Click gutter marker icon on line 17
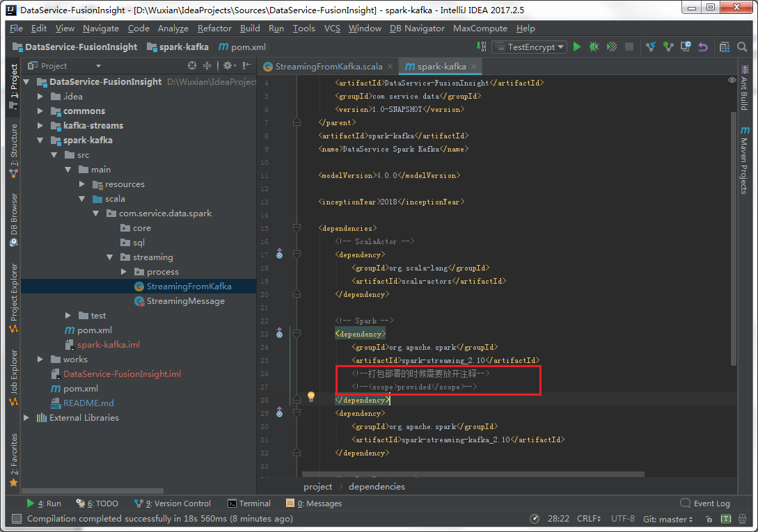758x532 pixels. pos(279,254)
